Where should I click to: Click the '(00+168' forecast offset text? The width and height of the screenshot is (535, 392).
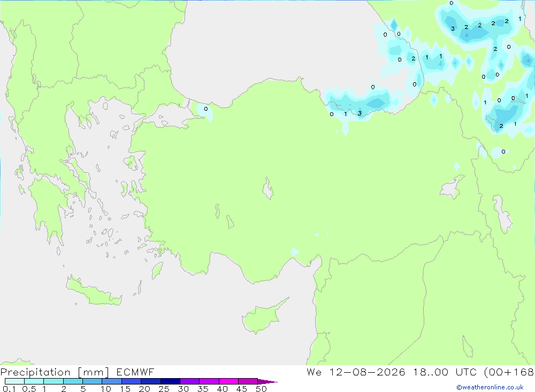pyautogui.click(x=509, y=372)
